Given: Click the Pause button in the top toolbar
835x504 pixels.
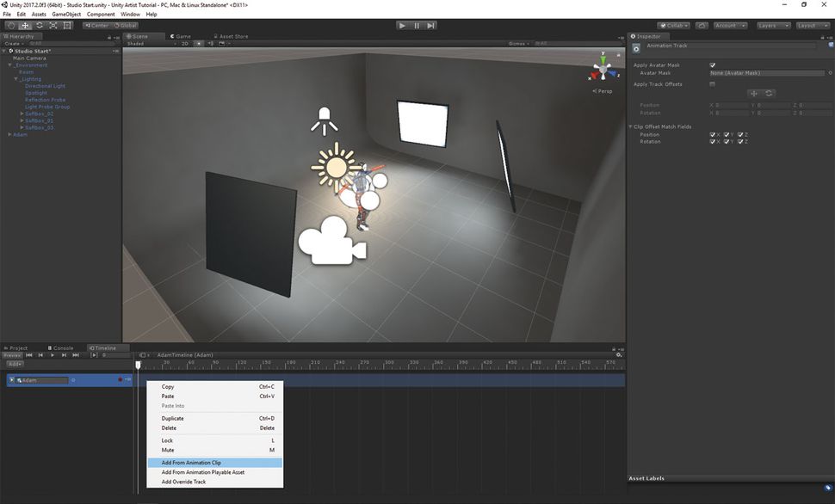Looking at the screenshot, I should pos(417,25).
